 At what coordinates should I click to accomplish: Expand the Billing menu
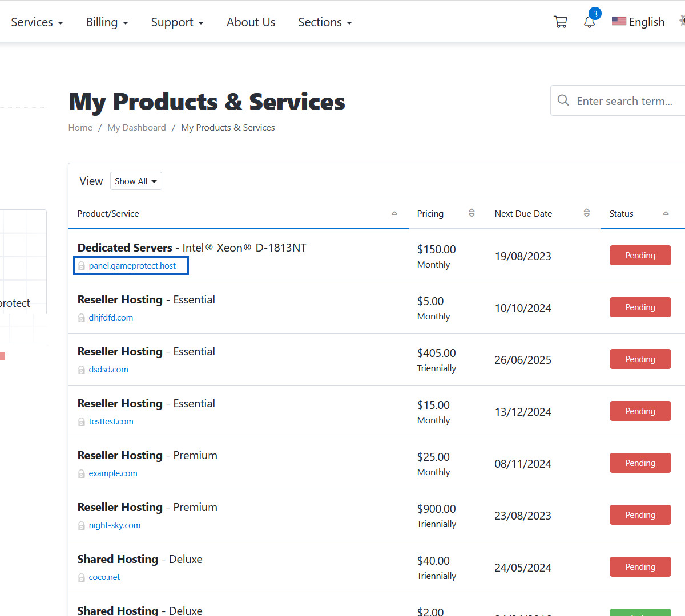(107, 22)
